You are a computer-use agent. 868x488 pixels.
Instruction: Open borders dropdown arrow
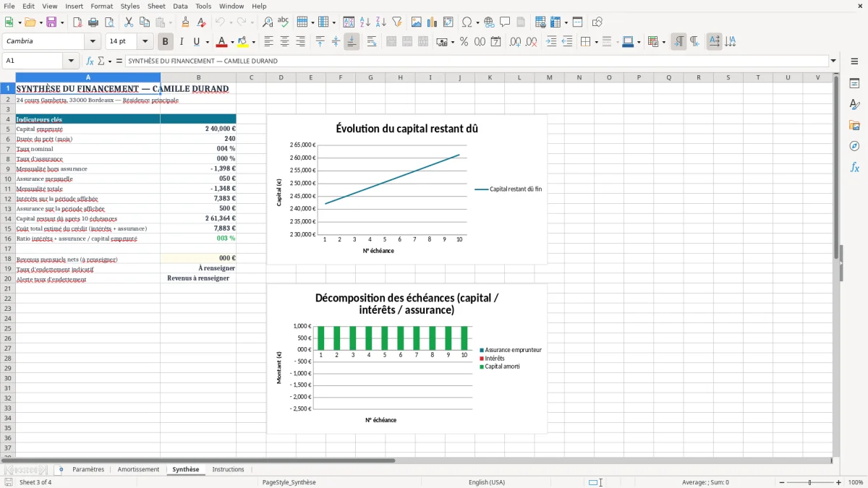[x=596, y=42]
